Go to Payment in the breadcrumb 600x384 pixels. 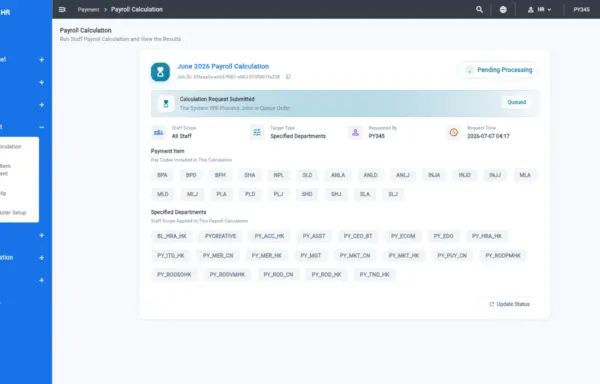pyautogui.click(x=88, y=10)
